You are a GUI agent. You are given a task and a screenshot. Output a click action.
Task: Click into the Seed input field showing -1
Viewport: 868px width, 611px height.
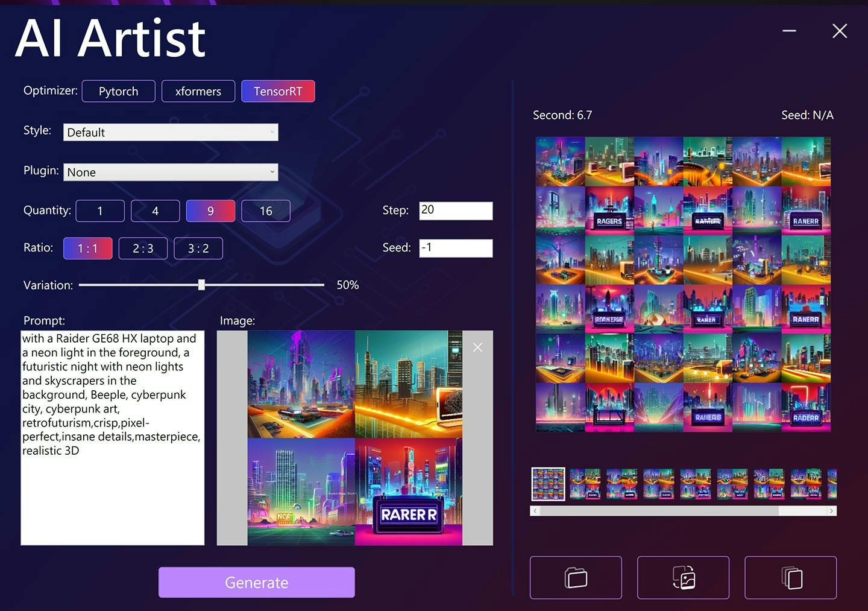click(456, 248)
